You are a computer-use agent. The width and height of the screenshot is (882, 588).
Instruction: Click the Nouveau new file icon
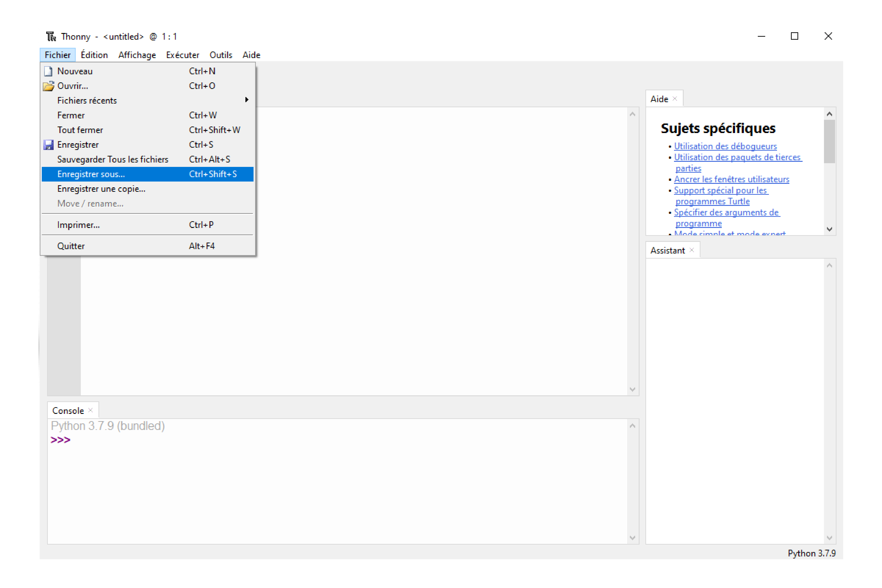[x=48, y=71]
